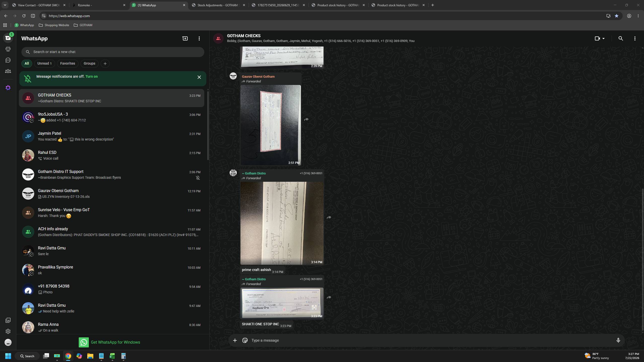Open the Channels icon in WhatsApp sidebar
The height and width of the screenshot is (362, 644).
click(8, 60)
